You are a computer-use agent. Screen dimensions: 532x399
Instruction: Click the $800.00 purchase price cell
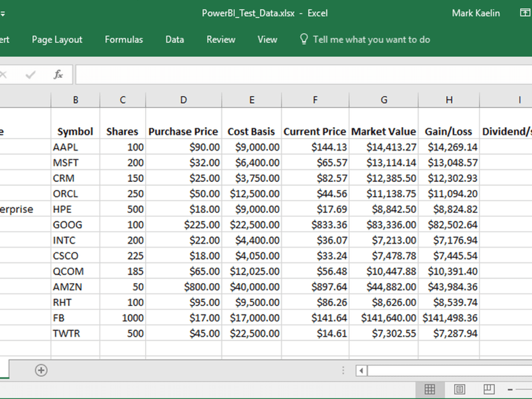click(x=184, y=287)
